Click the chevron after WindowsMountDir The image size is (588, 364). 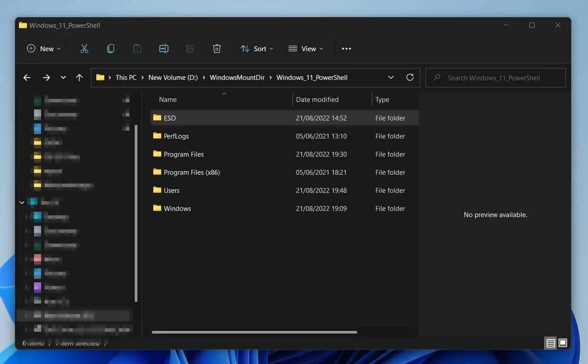(270, 78)
